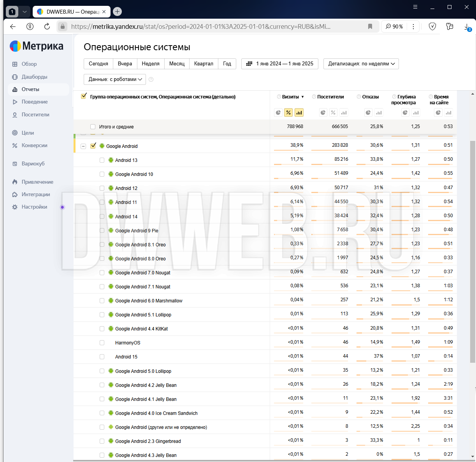Toggle the header checkbox for OS group column
This screenshot has width=476, height=462.
[x=84, y=96]
